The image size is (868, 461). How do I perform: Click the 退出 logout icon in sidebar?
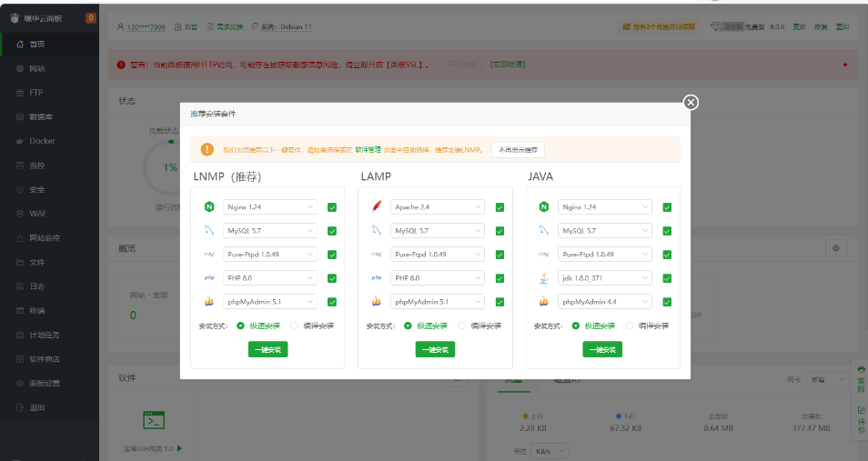[20, 407]
